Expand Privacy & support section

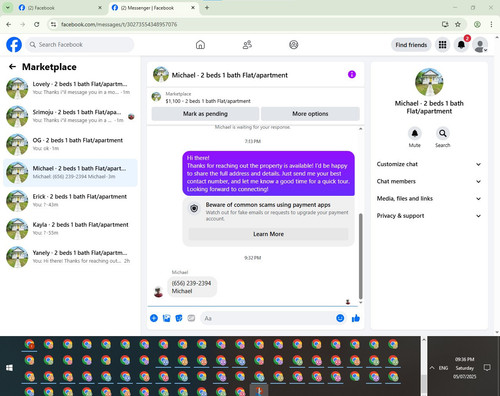click(x=429, y=216)
